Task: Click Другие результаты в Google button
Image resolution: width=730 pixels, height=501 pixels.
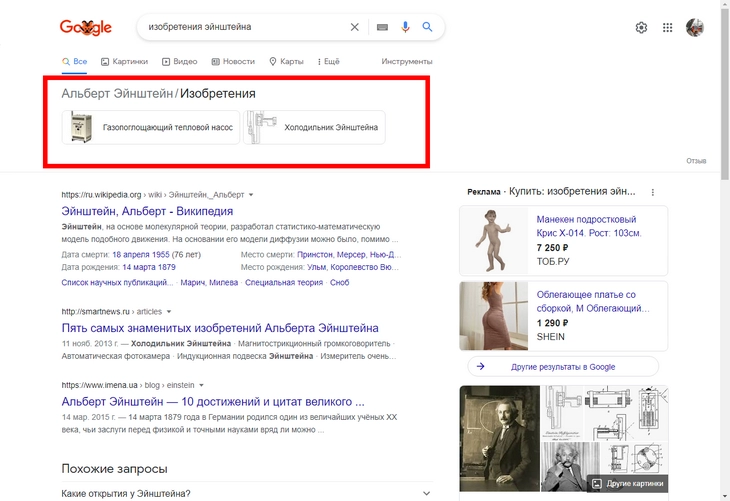Action: 563,367
